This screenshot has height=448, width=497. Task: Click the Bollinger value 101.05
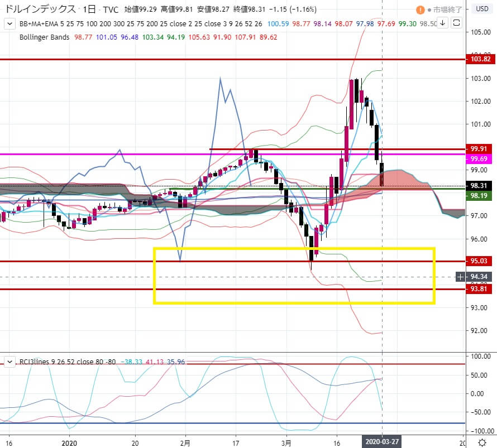(107, 37)
